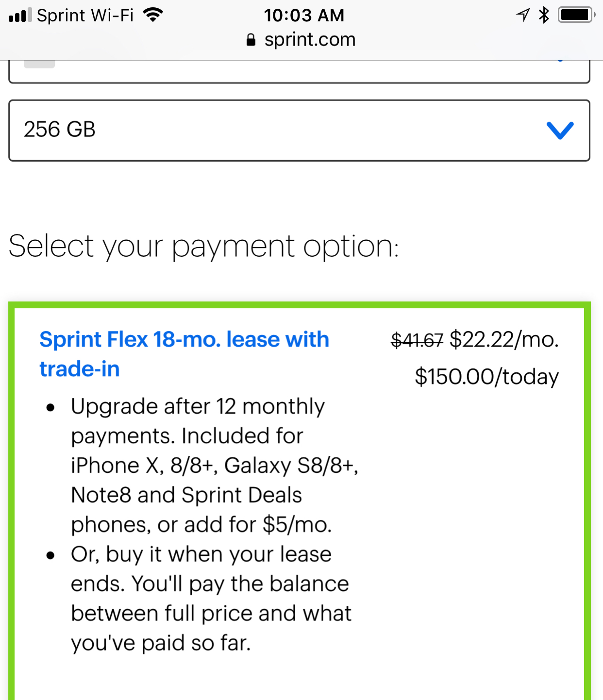Tap the cellular signal bars icon
603x700 pixels.
(20, 15)
